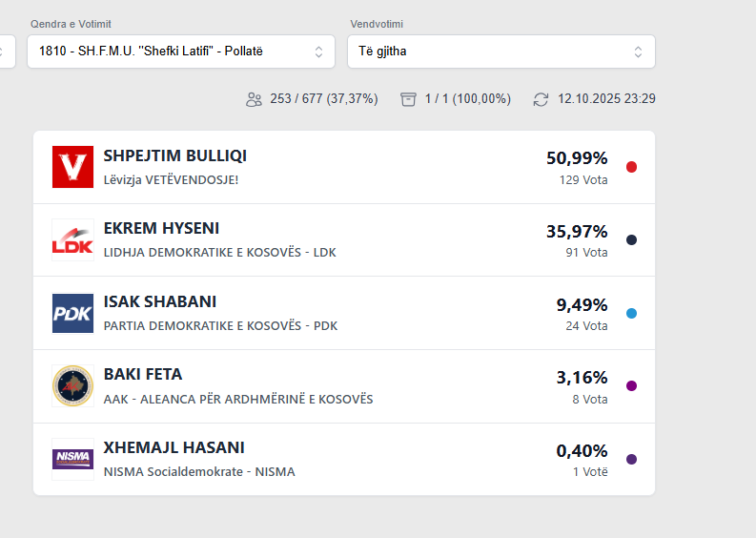Click the 12.10.2025 23:29 update time
756x538 pixels.
606,99
